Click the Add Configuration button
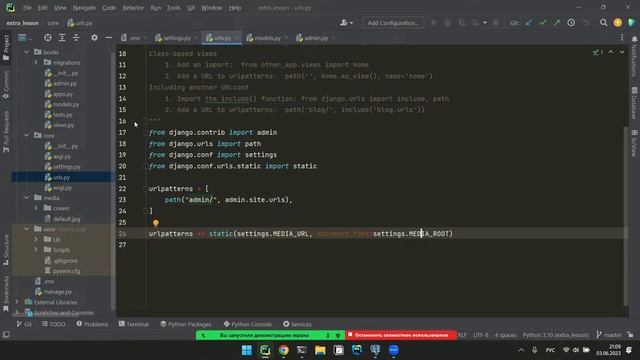Image resolution: width=640 pixels, height=360 pixels. 393,23
